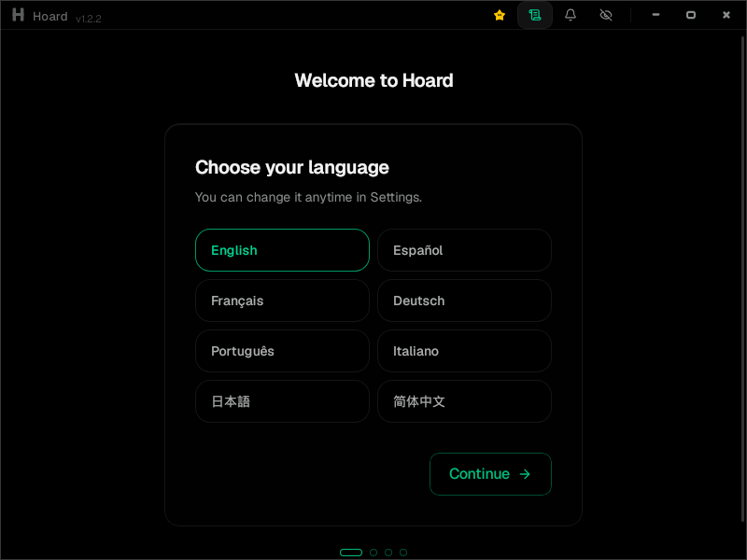Select 简体中文 language option
The width and height of the screenshot is (747, 560).
click(464, 401)
